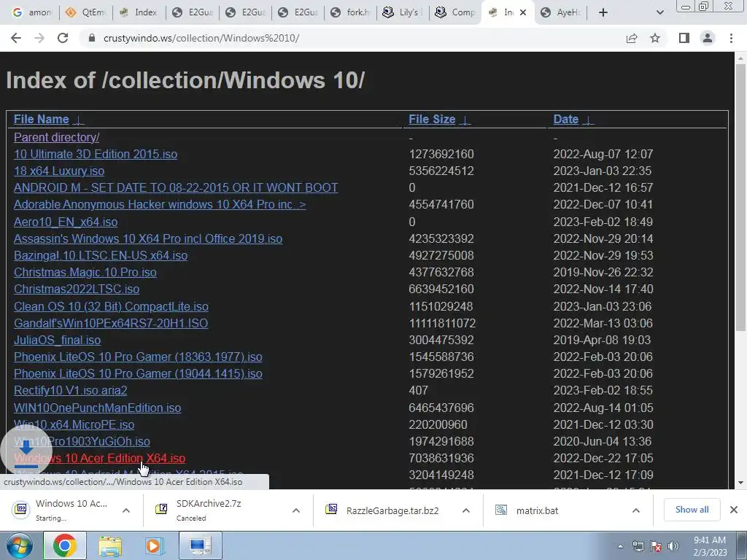Open Assassin's Windows 10 X64 Pro link
This screenshot has height=560, width=747.
coord(147,238)
